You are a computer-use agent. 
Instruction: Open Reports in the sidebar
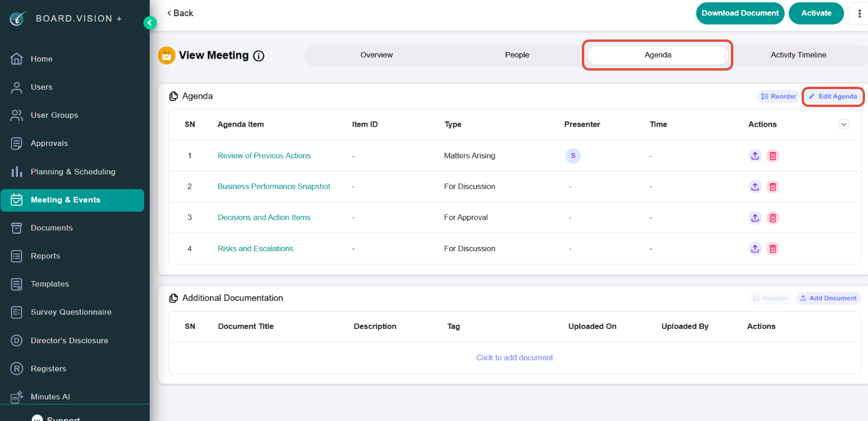[45, 256]
